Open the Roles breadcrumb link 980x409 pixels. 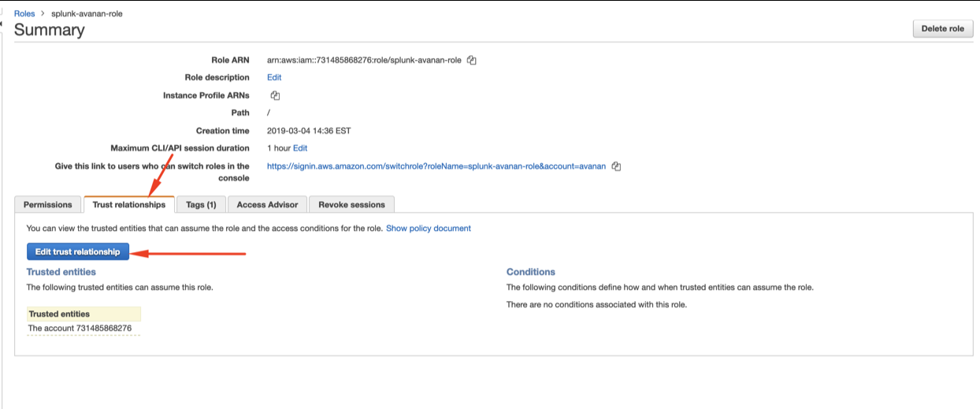pos(24,13)
